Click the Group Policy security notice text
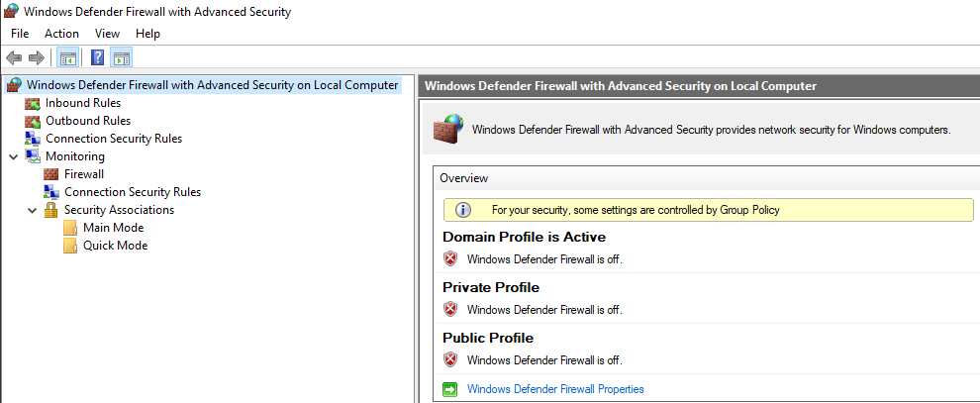The width and height of the screenshot is (980, 403). click(x=636, y=211)
